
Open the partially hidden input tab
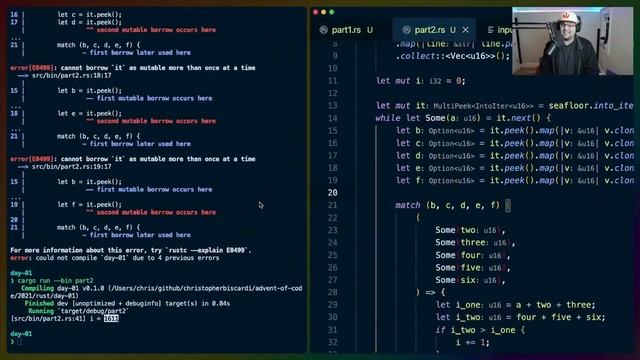(x=500, y=30)
